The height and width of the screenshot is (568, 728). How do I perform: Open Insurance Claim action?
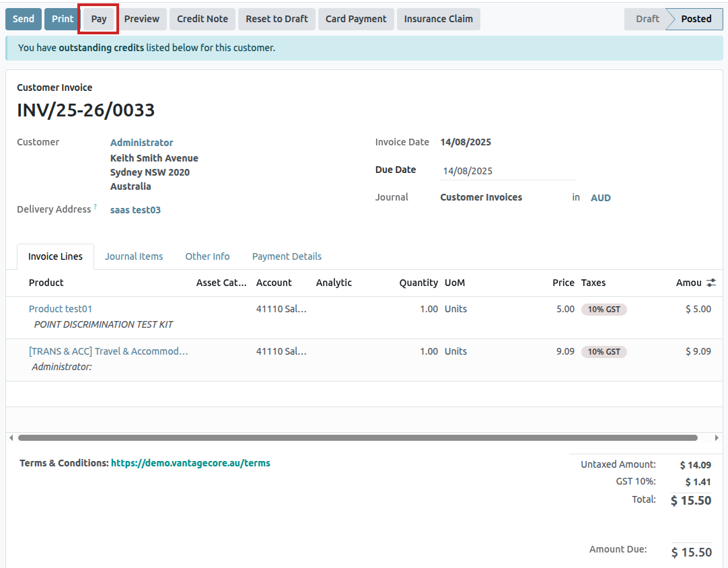click(439, 19)
